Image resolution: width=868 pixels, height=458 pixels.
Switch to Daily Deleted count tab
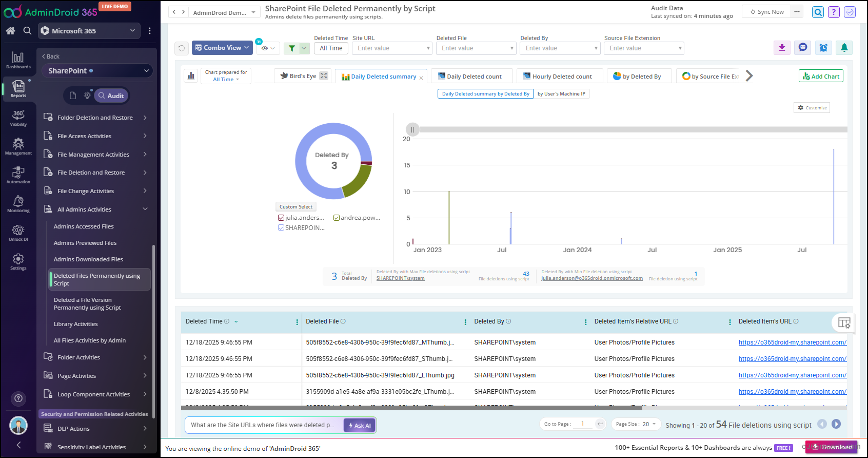point(471,76)
